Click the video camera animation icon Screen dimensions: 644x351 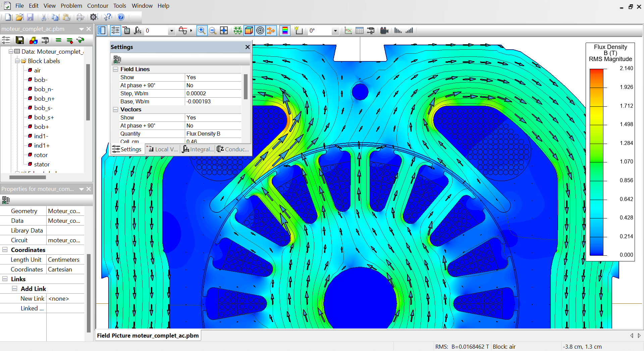384,31
